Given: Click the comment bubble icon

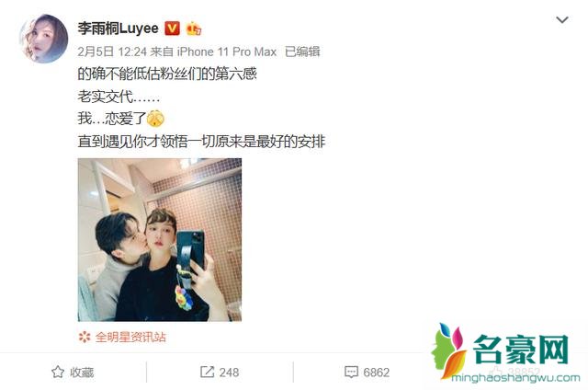Looking at the screenshot, I should (351, 372).
